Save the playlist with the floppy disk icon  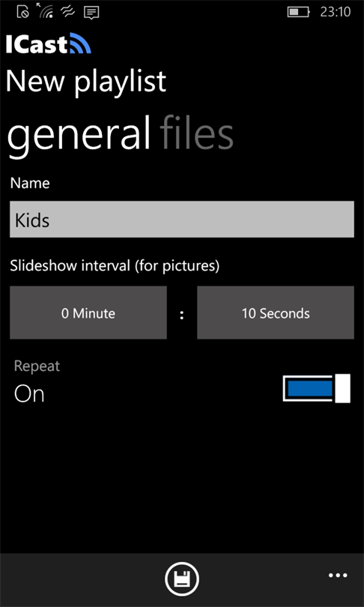click(x=182, y=579)
